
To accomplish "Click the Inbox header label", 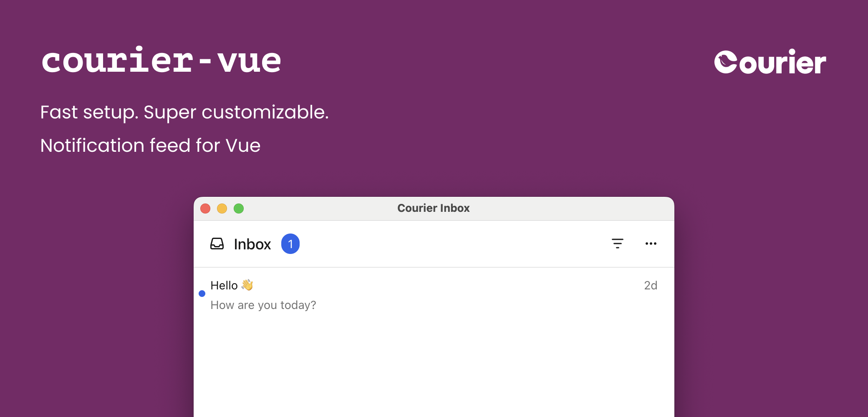I will coord(252,244).
